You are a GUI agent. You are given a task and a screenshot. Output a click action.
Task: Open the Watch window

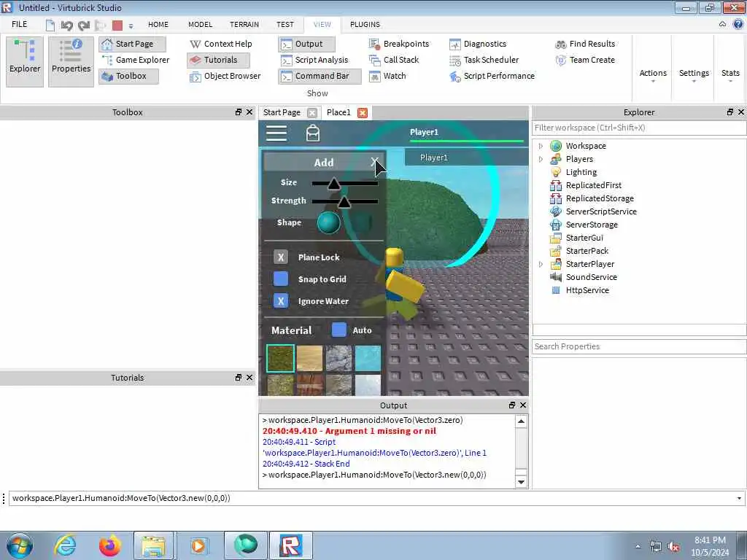[x=388, y=76]
